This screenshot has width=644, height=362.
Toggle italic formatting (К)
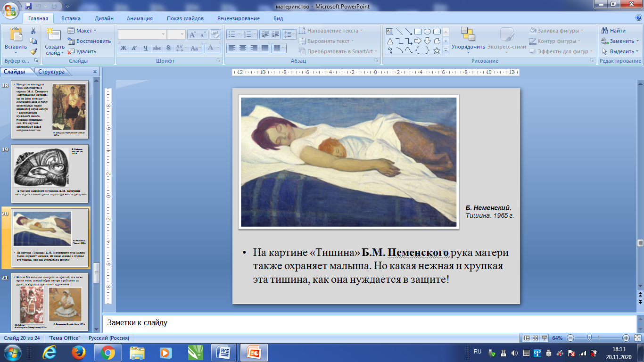(x=134, y=48)
